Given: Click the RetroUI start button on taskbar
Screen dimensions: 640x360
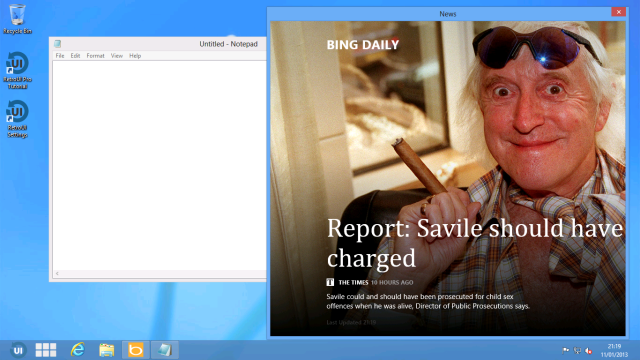Looking at the screenshot, I should click(x=18, y=350).
